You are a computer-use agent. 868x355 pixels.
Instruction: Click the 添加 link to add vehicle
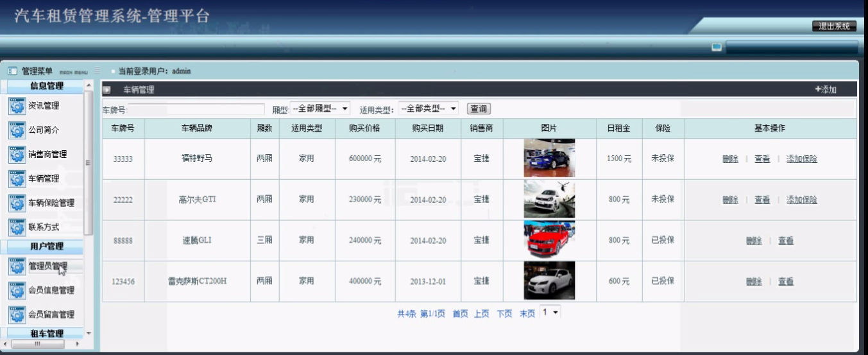pos(826,90)
